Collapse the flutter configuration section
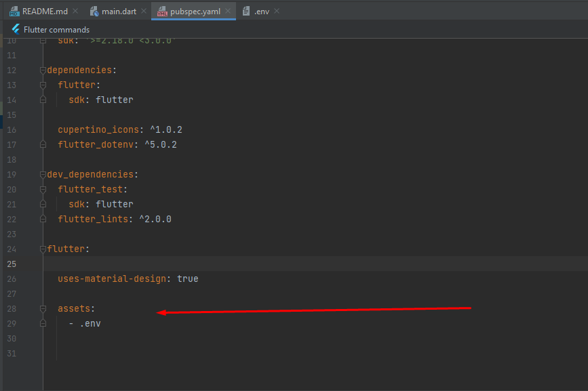588x391 pixels. pyautogui.click(x=42, y=249)
